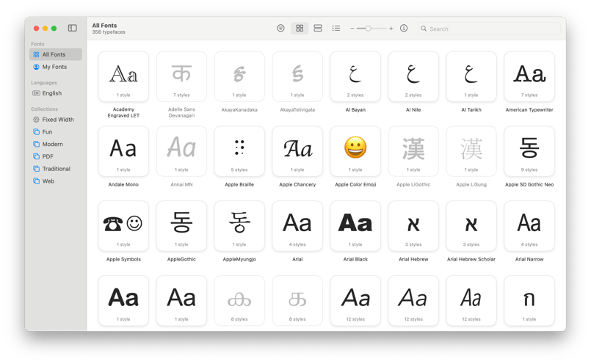Select the Apple LiSung font tile
591x364 pixels.
point(471,151)
